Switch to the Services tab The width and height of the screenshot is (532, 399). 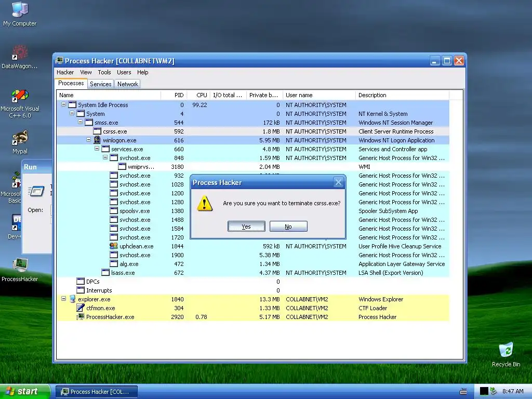[100, 84]
